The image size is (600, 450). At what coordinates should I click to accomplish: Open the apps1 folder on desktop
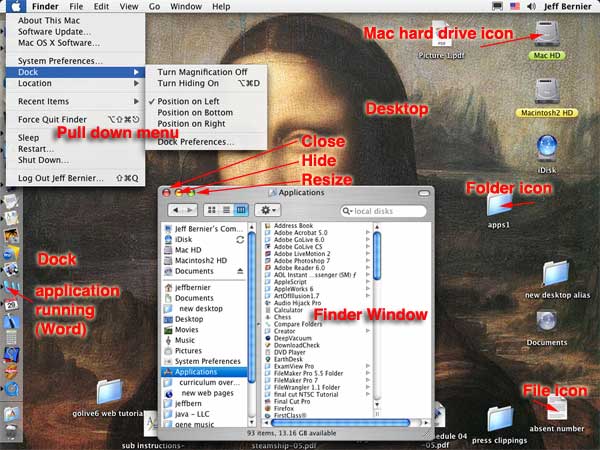tap(497, 205)
